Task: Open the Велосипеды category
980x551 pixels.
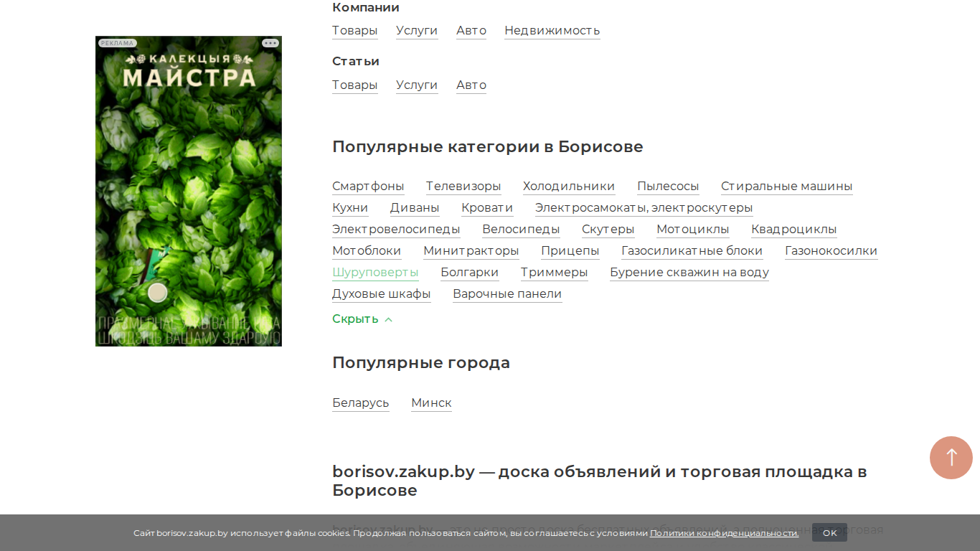Action: tap(521, 230)
